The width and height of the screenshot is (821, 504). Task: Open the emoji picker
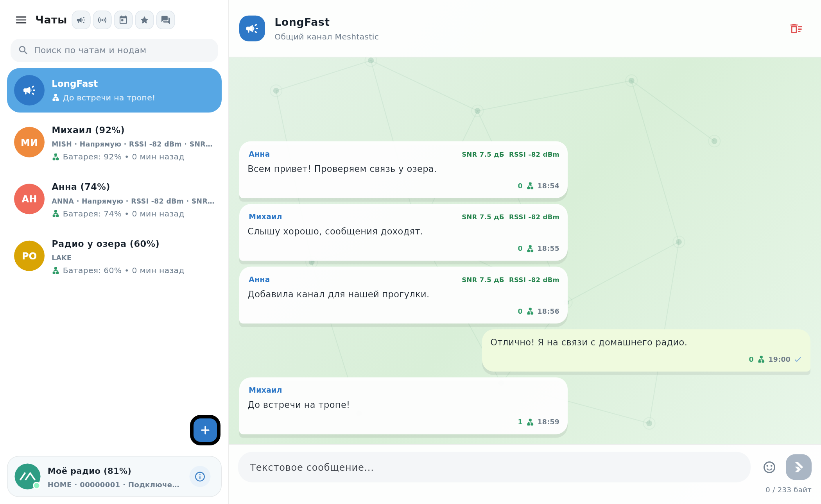coord(769,467)
